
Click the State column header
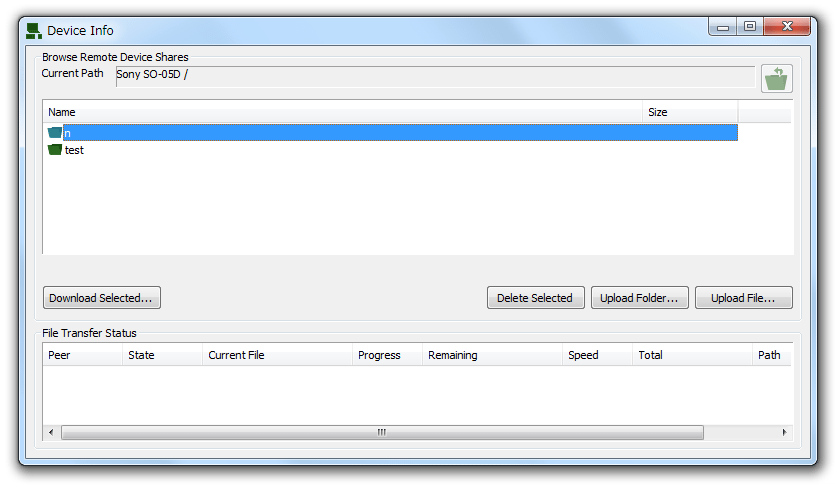(162, 355)
